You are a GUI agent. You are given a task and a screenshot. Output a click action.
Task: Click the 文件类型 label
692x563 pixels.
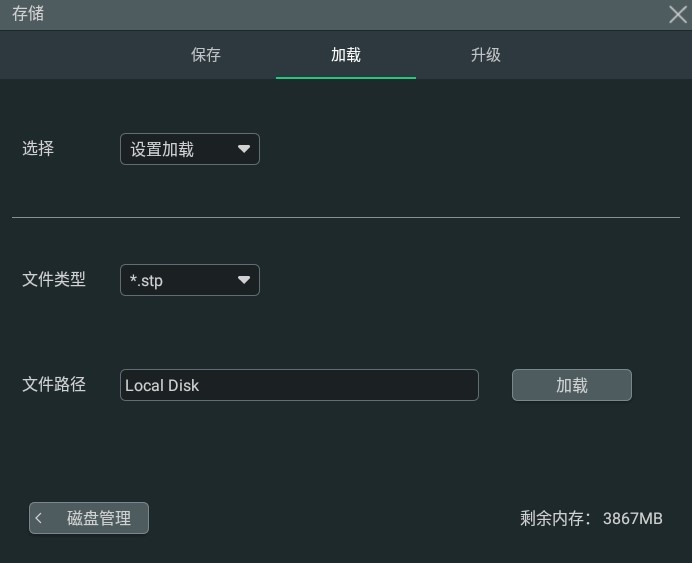54,279
